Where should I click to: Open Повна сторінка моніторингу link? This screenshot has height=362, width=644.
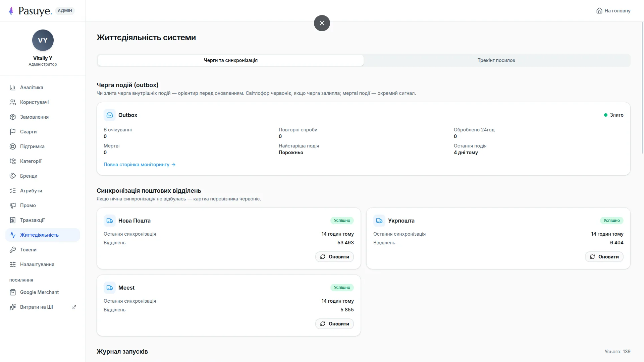tap(140, 165)
